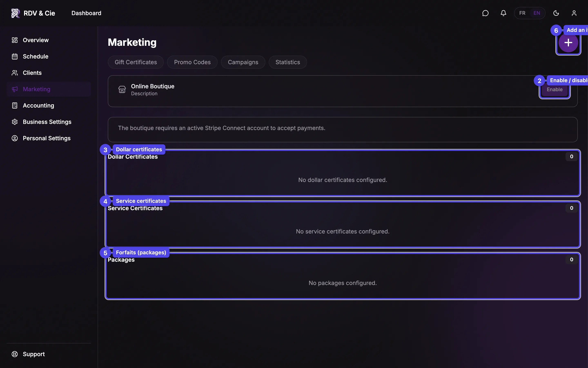Open the Clients section
Viewport: 588px width, 368px height.
coord(49,73)
